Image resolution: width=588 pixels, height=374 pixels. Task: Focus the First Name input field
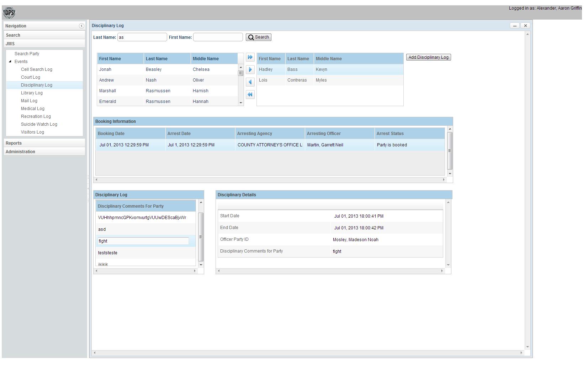(x=218, y=37)
